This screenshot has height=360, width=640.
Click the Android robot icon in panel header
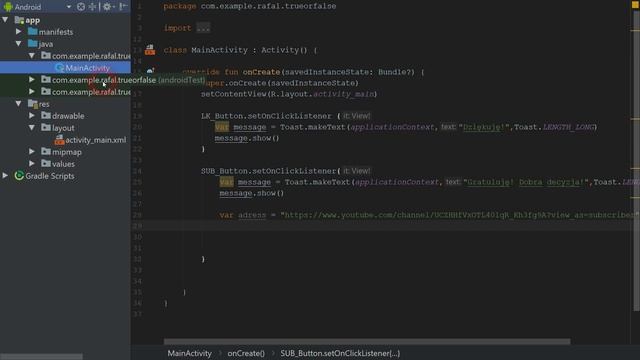tap(8, 7)
